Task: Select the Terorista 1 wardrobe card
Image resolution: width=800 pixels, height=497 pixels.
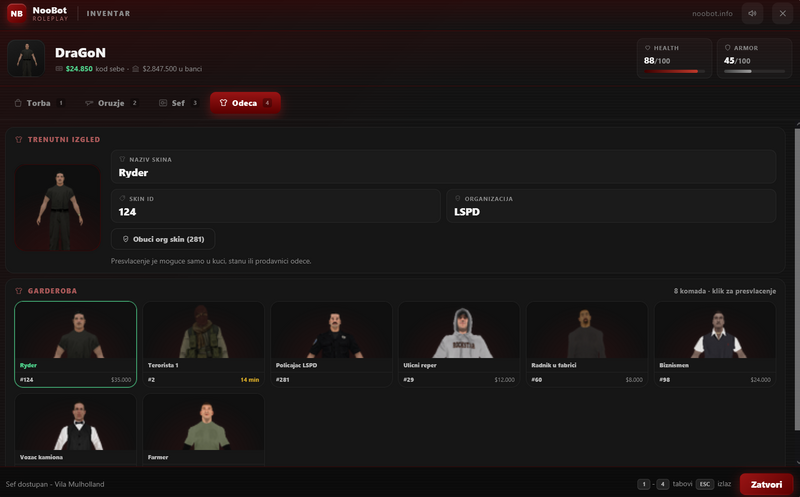Action: pos(204,344)
